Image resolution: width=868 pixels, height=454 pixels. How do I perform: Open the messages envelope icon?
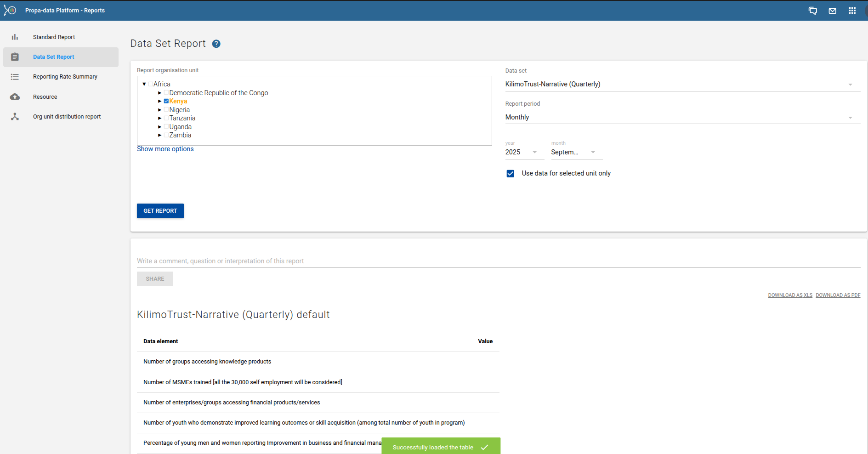point(832,11)
